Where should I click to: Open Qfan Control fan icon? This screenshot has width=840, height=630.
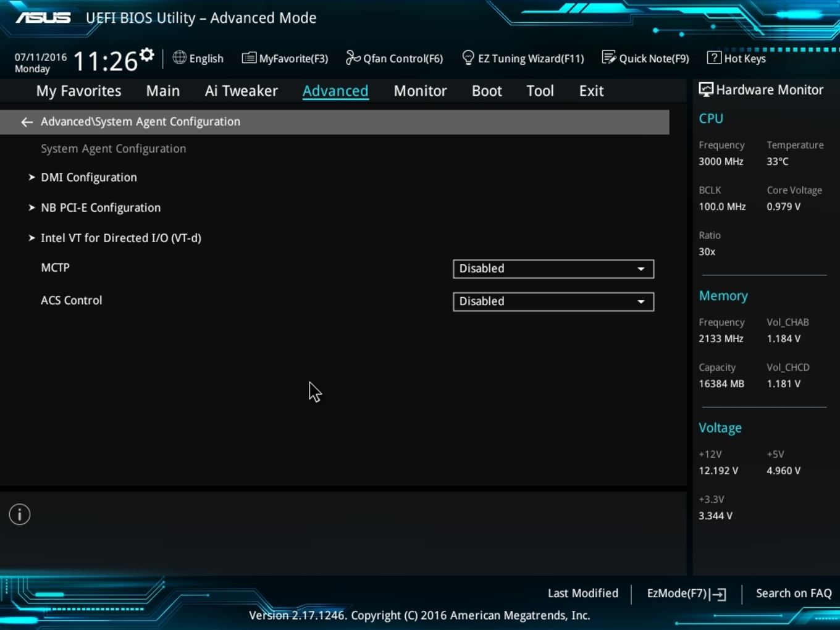pos(353,57)
